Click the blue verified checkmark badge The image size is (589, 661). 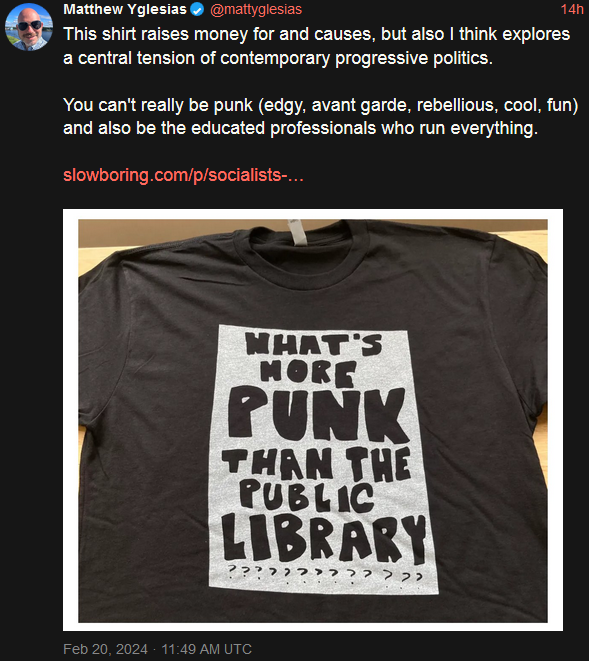click(x=197, y=9)
